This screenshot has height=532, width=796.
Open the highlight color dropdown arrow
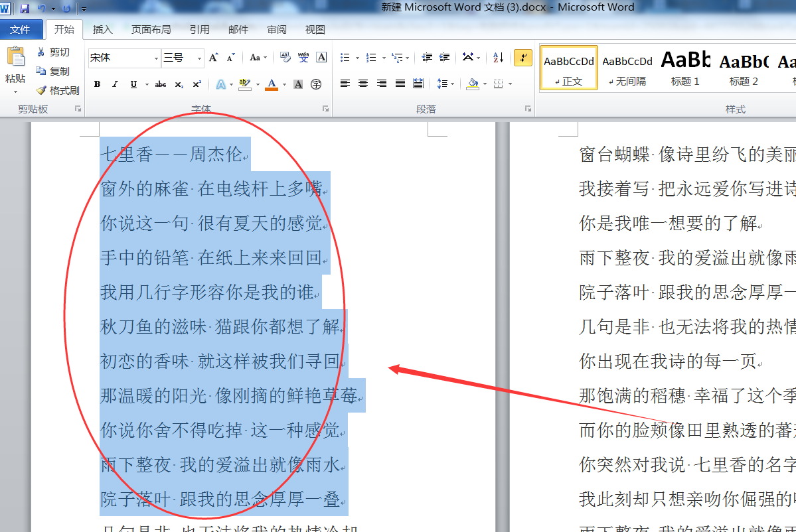(x=258, y=84)
